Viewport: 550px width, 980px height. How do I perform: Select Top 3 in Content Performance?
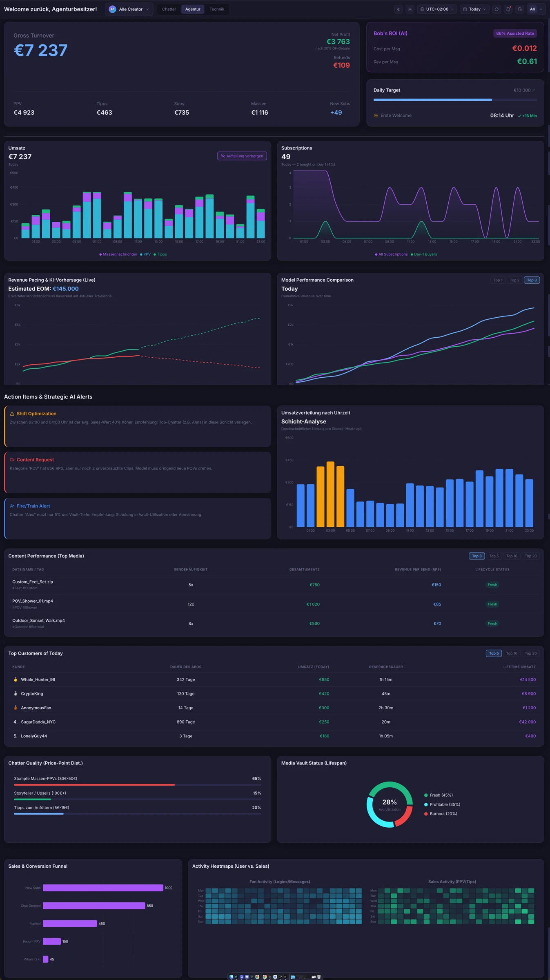pos(477,556)
